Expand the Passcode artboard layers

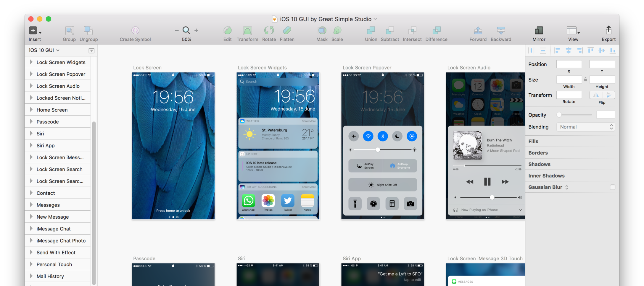click(31, 121)
